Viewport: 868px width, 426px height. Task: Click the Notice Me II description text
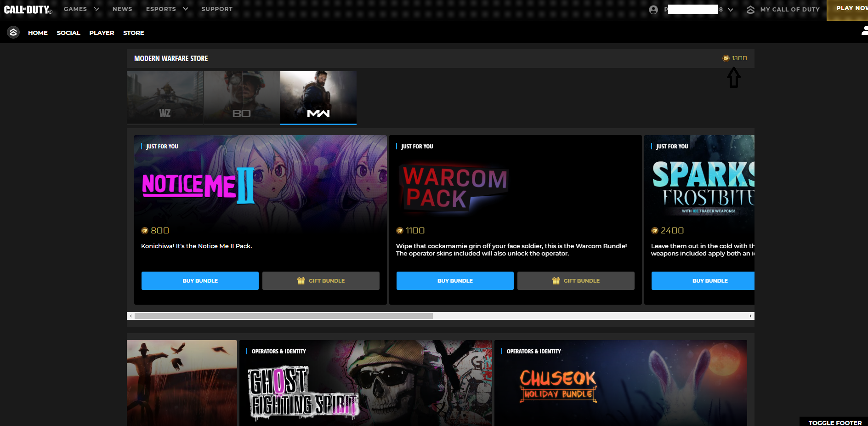pos(197,246)
